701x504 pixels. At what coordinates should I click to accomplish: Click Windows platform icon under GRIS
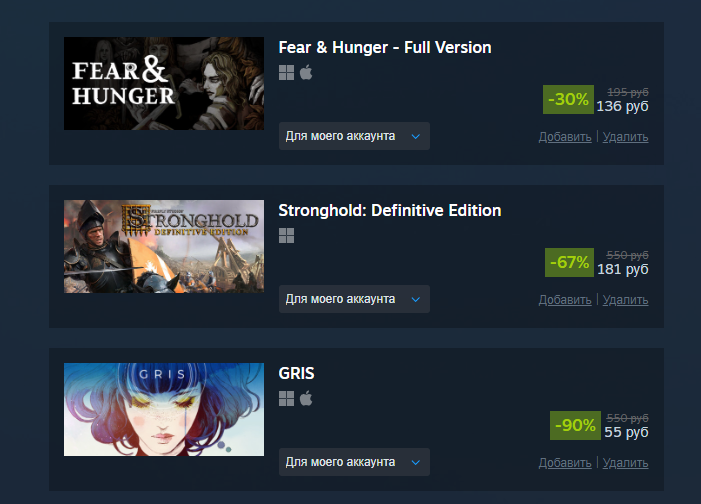point(286,398)
